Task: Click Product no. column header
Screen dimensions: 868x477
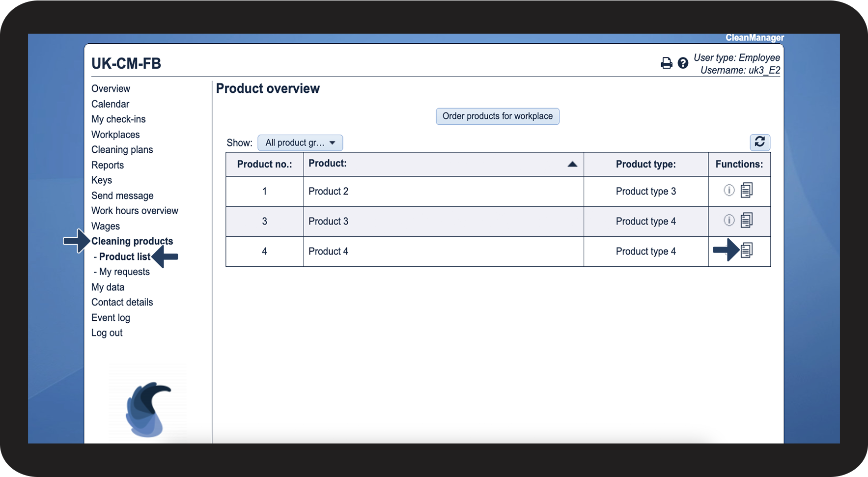Action: (x=264, y=165)
